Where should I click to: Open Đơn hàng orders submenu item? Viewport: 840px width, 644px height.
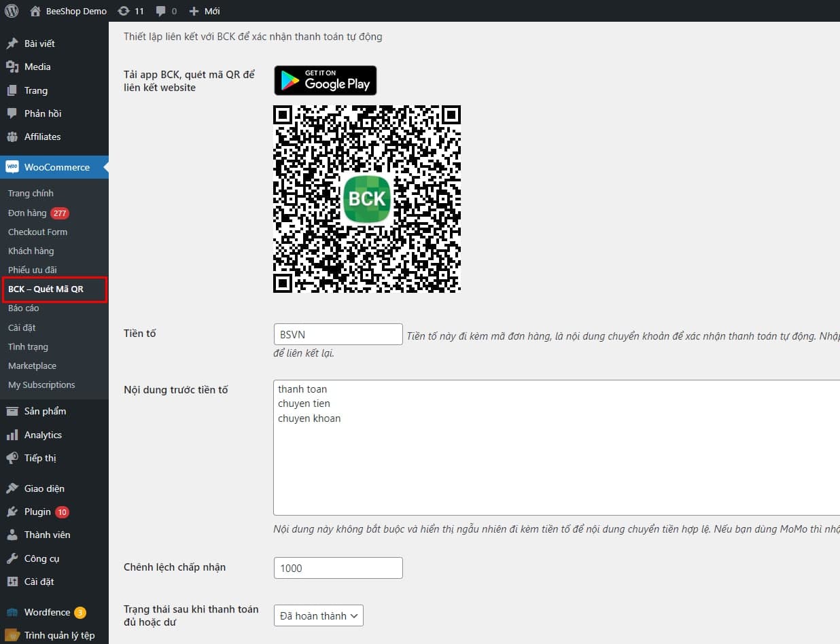[x=27, y=213]
